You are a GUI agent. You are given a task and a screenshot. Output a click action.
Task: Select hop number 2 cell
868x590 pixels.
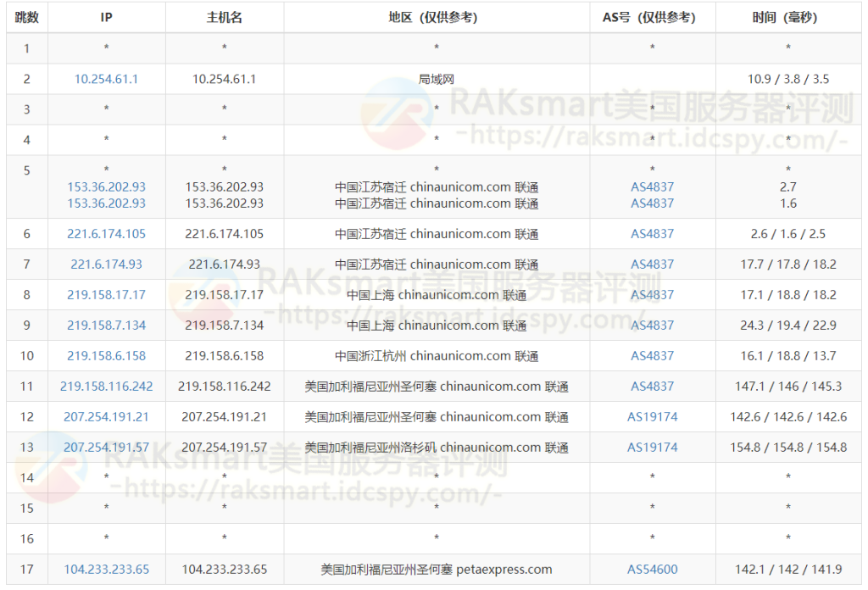(26, 79)
